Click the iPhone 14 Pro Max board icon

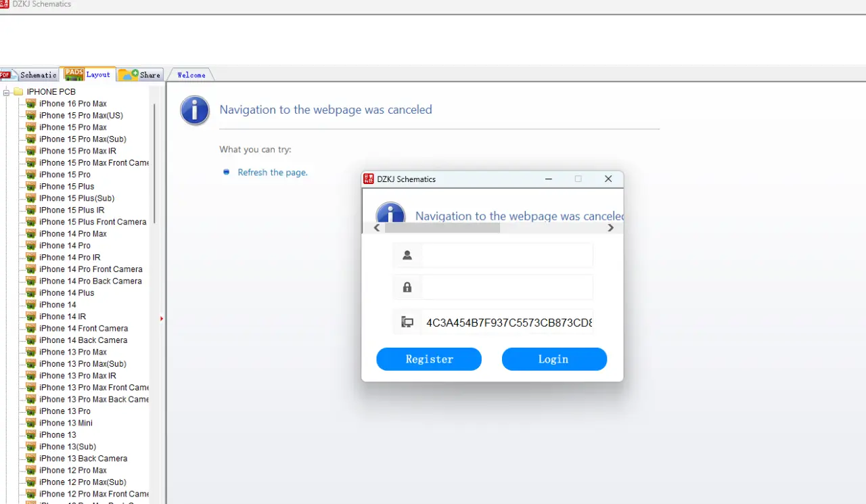[30, 234]
